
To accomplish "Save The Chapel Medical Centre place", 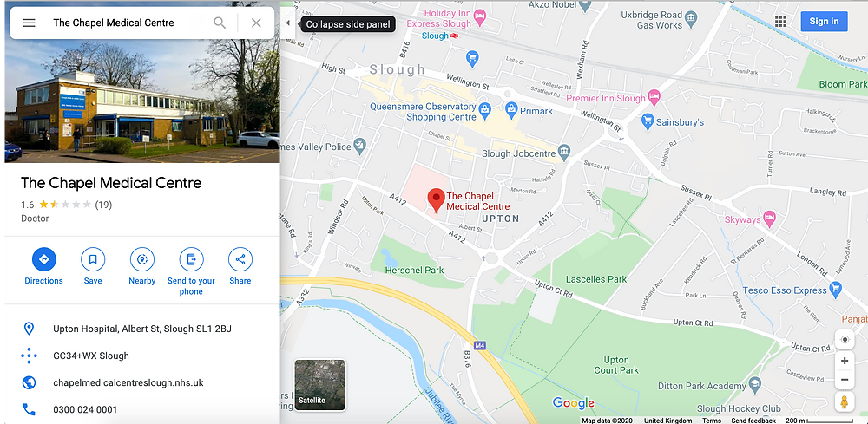I will point(93,259).
